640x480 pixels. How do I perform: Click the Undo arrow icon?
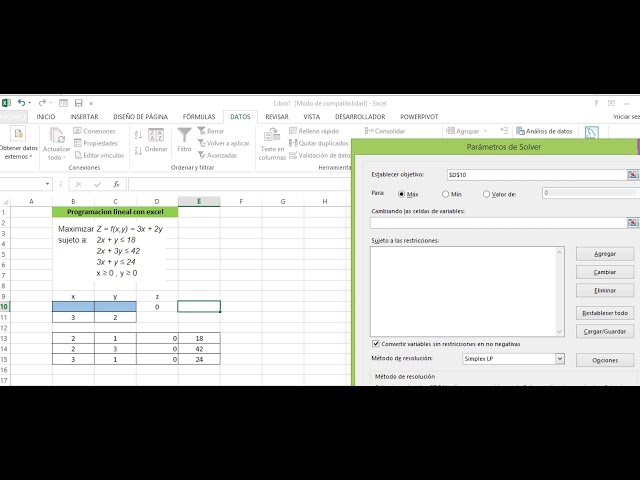click(x=21, y=103)
